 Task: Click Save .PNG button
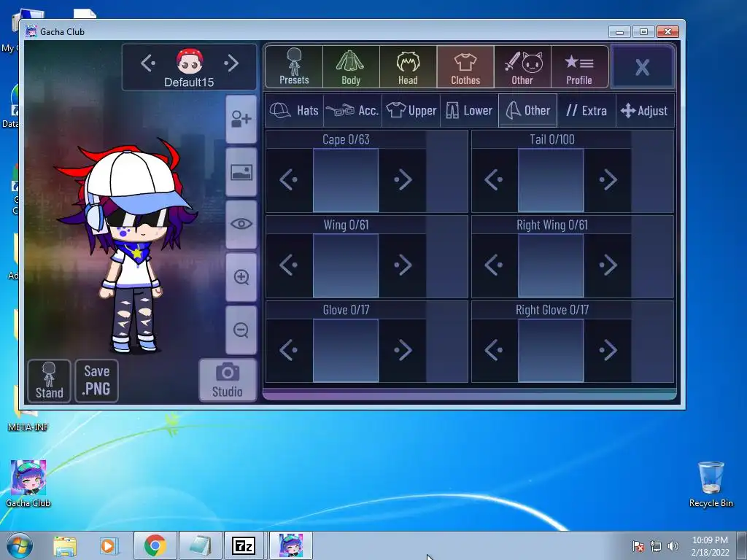point(97,381)
